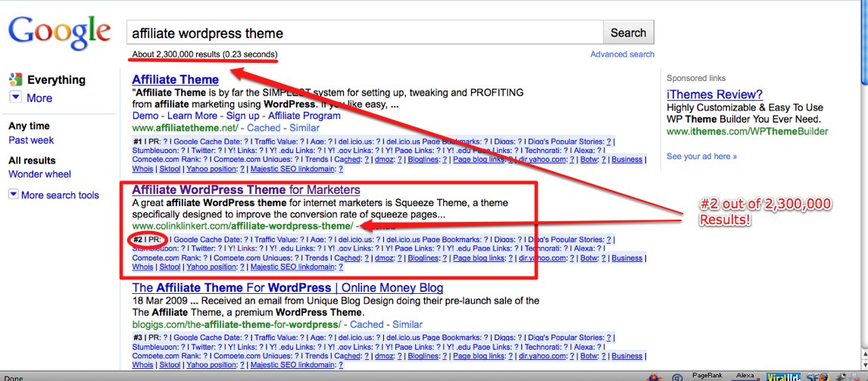
Task: Click Yahoo position value under result #1
Action: [x=242, y=169]
